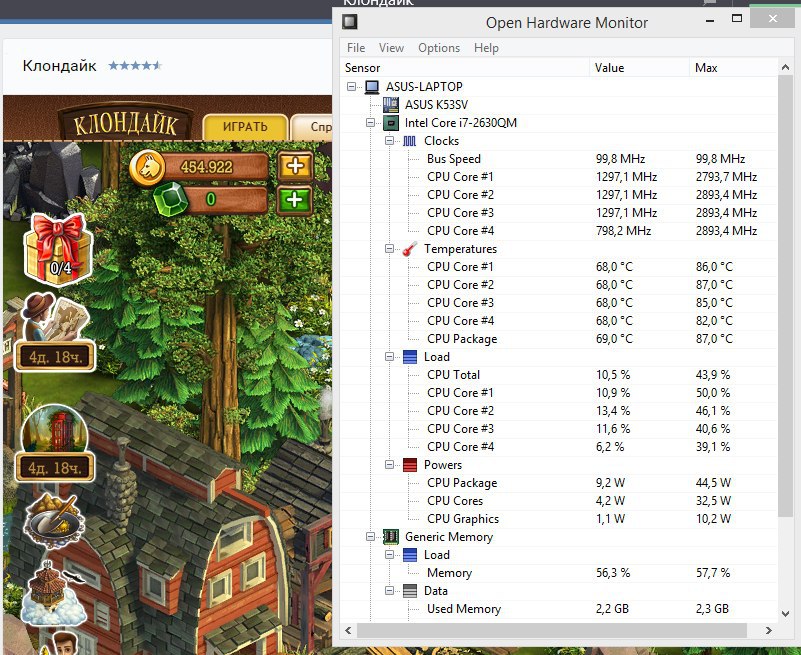Image resolution: width=801 pixels, height=655 pixels.
Task: Minimize the Open Hardware Monitor window
Action: (710, 21)
